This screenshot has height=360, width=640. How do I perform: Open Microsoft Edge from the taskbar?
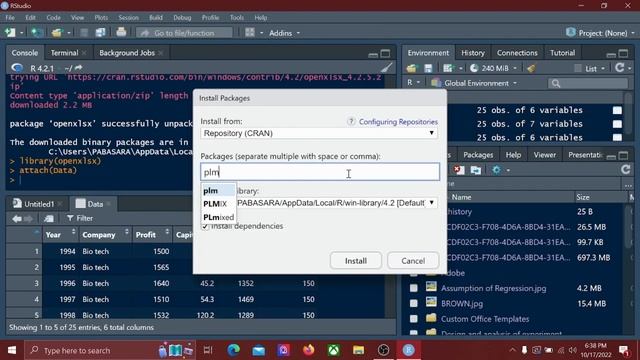tap(233, 350)
